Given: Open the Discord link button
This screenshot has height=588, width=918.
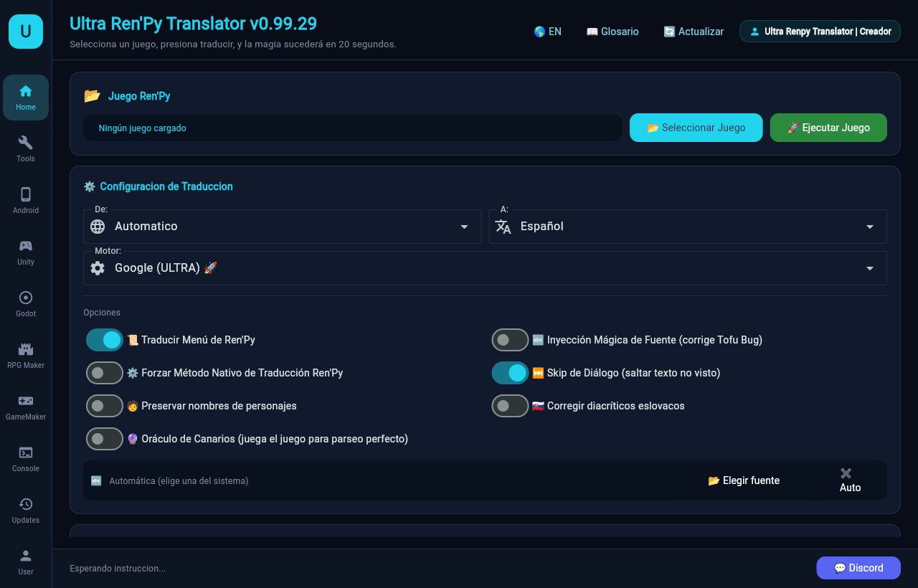Looking at the screenshot, I should 858,568.
